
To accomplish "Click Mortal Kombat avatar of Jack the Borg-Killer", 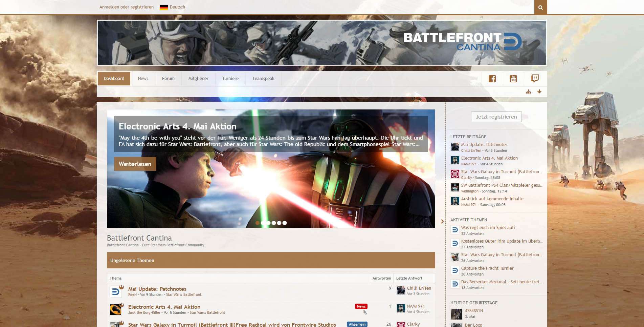I will (x=116, y=310).
